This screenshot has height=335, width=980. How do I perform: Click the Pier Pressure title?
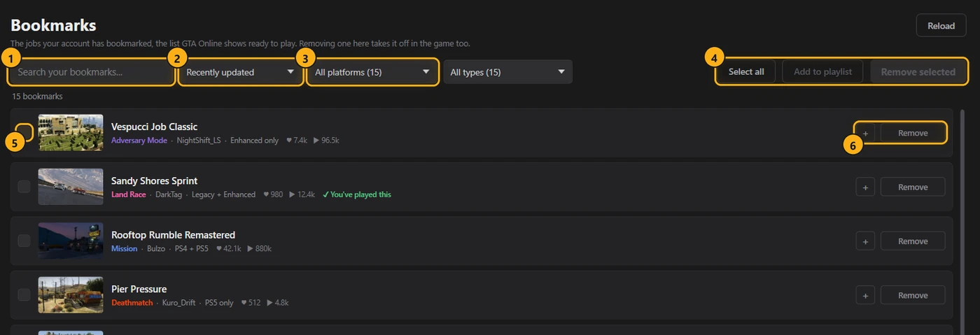[x=139, y=288]
